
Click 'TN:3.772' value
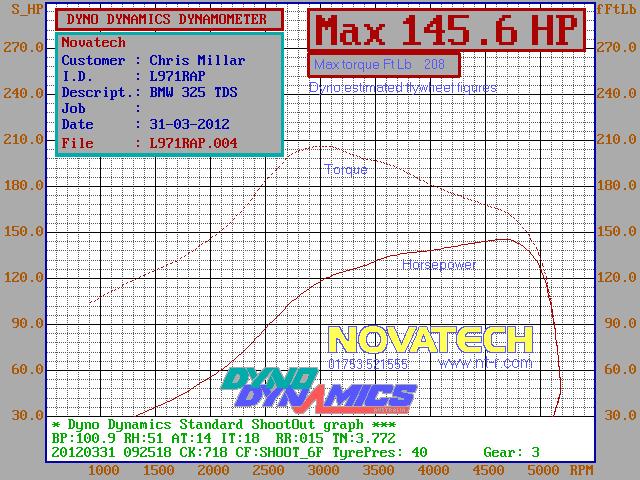tap(364, 439)
